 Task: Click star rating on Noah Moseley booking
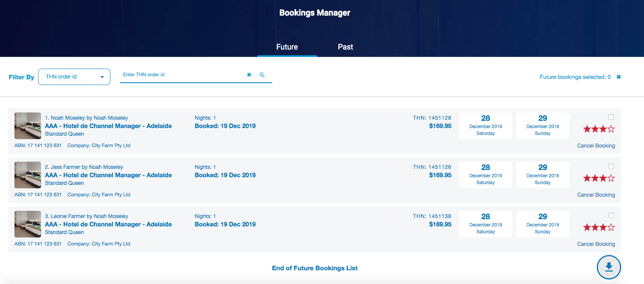click(599, 129)
